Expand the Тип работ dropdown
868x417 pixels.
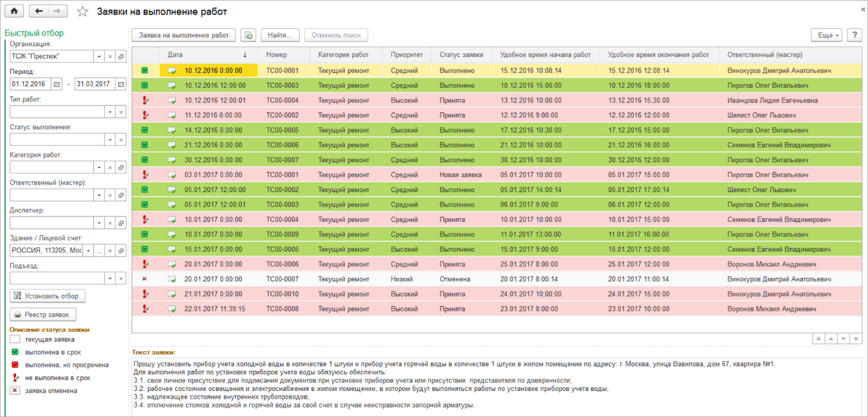110,112
